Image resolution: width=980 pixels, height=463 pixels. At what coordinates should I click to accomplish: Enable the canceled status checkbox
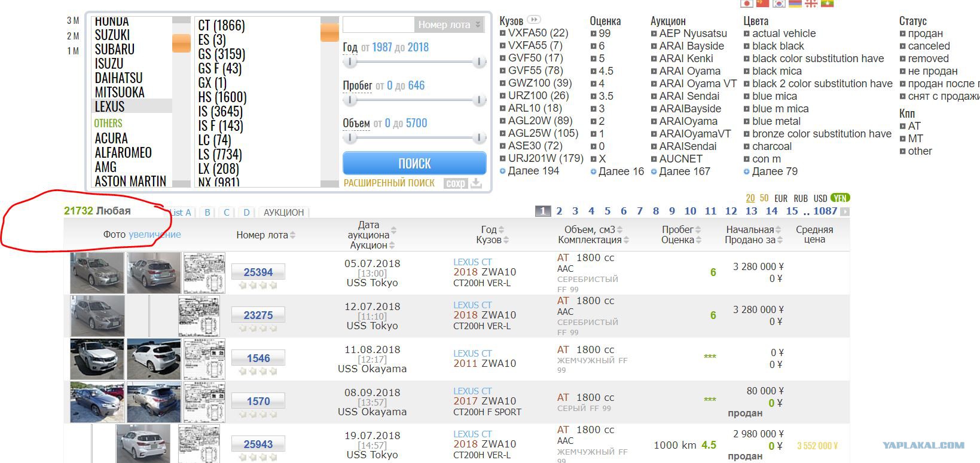click(x=903, y=47)
